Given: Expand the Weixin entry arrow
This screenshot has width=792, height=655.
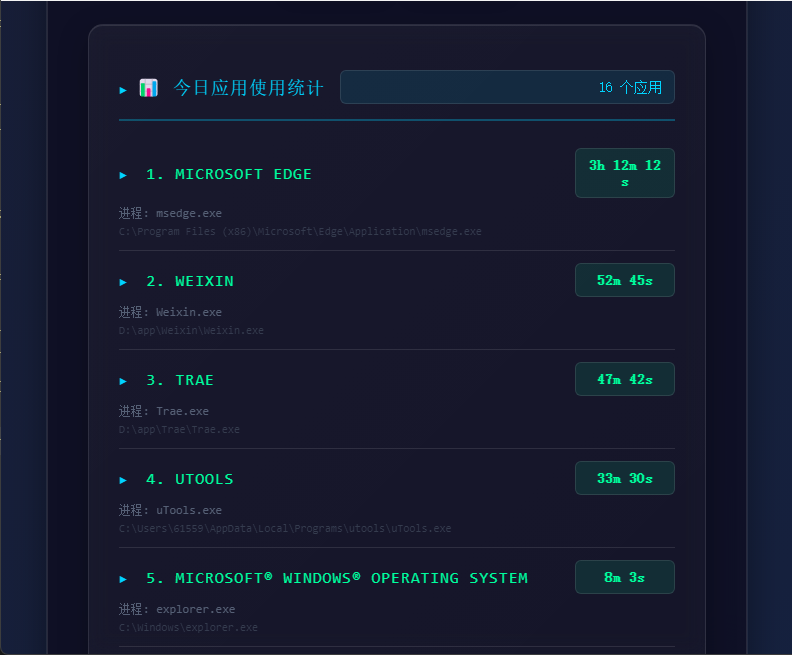Looking at the screenshot, I should tap(123, 282).
